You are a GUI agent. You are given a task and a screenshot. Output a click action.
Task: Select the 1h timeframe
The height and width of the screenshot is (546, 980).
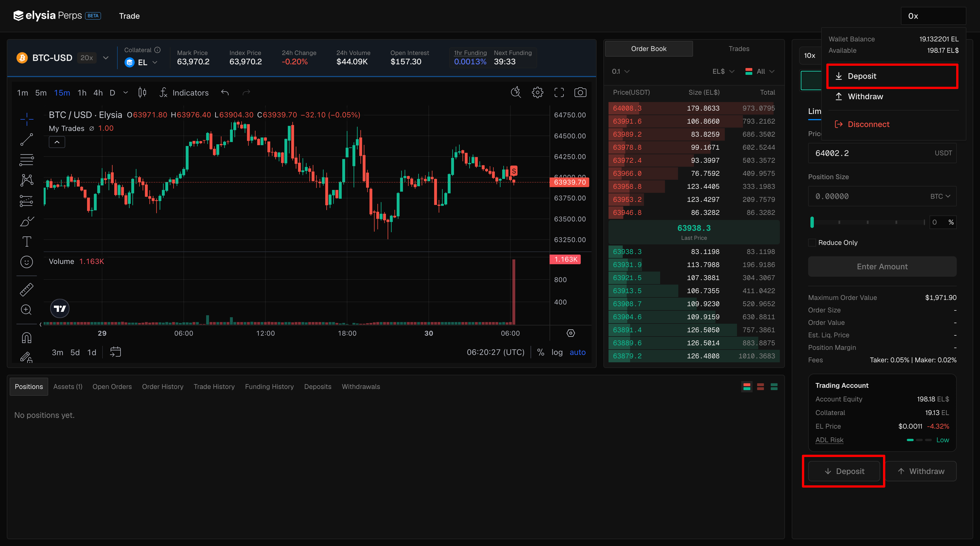(82, 93)
